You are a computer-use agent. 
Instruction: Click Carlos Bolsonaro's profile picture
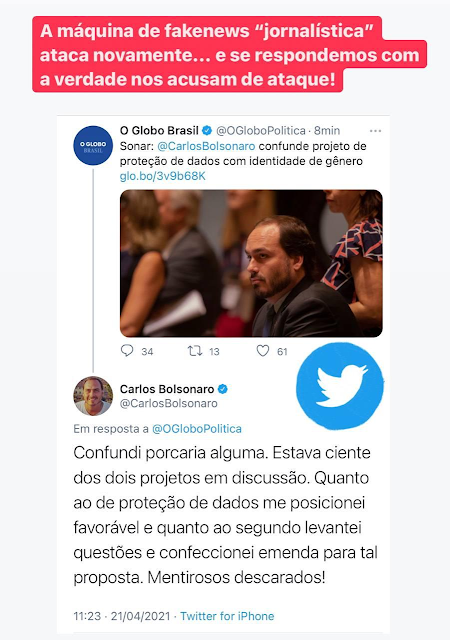click(93, 396)
